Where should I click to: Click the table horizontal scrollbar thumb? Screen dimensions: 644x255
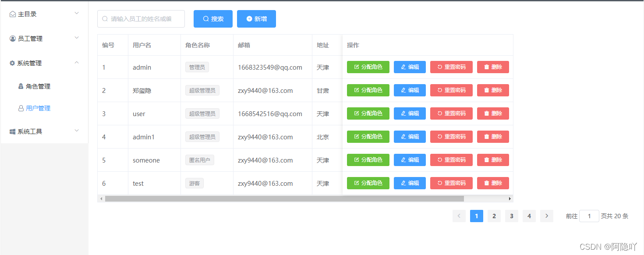284,199
